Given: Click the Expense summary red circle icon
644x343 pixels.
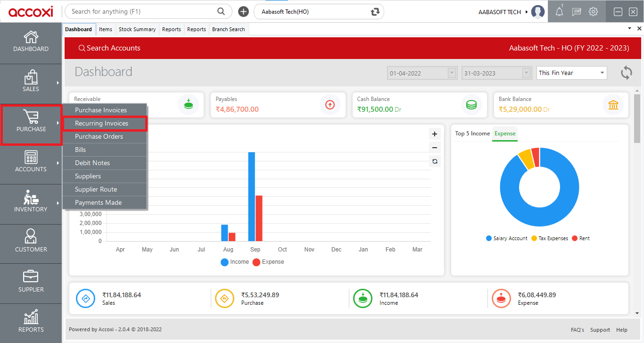Looking at the screenshot, I should (x=501, y=299).
